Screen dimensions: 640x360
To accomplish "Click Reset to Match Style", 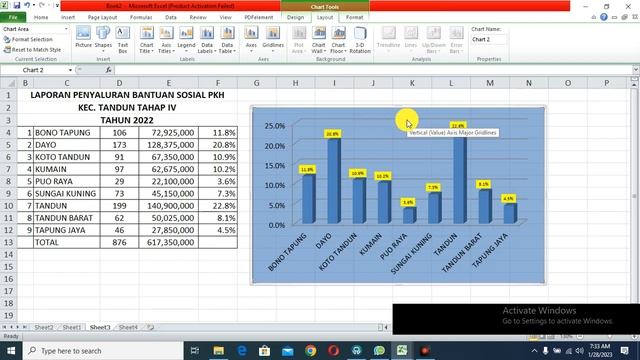I will pos(32,49).
